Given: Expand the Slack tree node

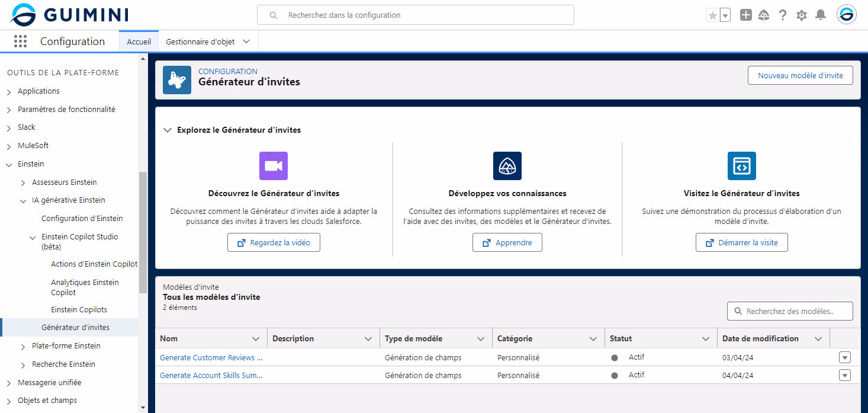Looking at the screenshot, I should point(9,128).
